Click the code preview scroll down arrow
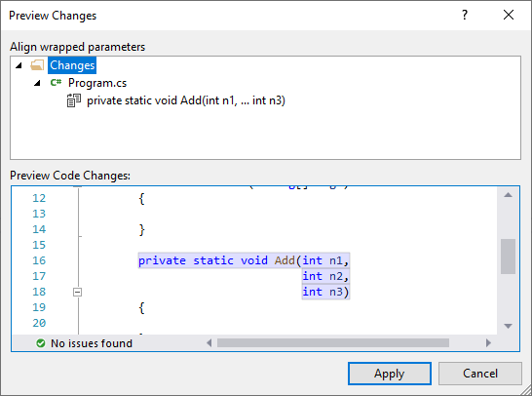 [508, 326]
